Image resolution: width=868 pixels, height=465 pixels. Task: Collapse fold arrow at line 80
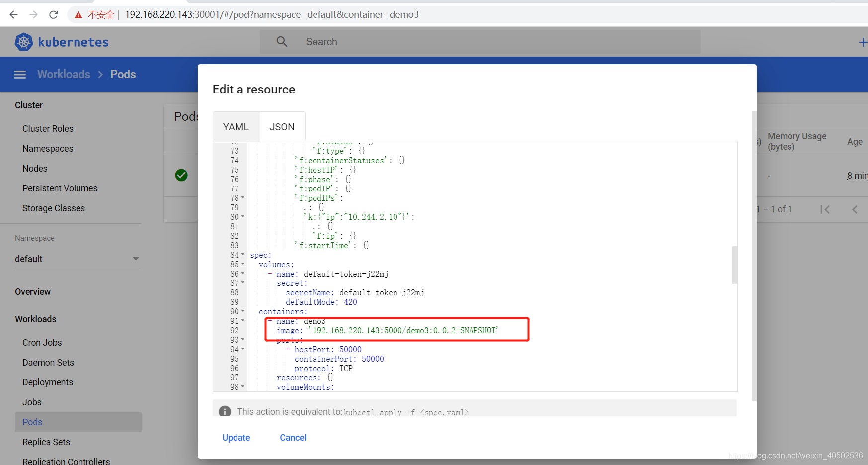point(243,217)
